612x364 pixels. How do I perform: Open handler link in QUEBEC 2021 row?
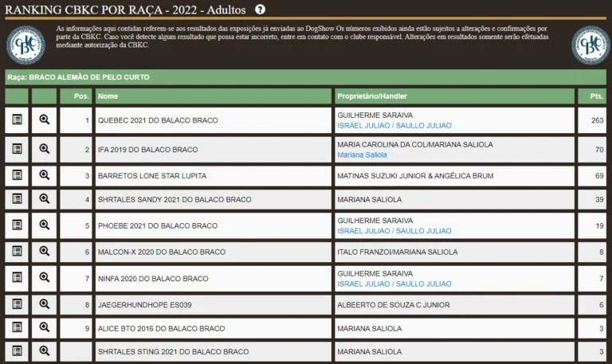click(394, 126)
